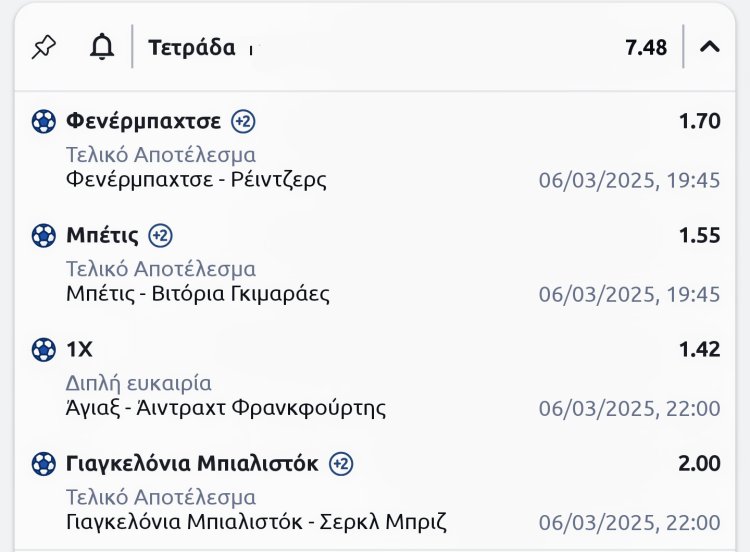750x552 pixels.
Task: Click the total odds 7.48
Action: (x=646, y=47)
